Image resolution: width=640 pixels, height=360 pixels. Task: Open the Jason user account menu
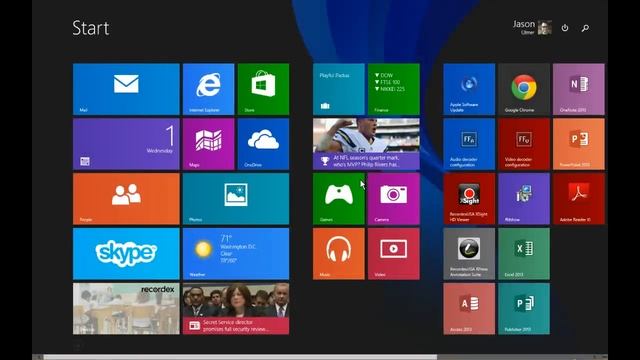(532, 27)
